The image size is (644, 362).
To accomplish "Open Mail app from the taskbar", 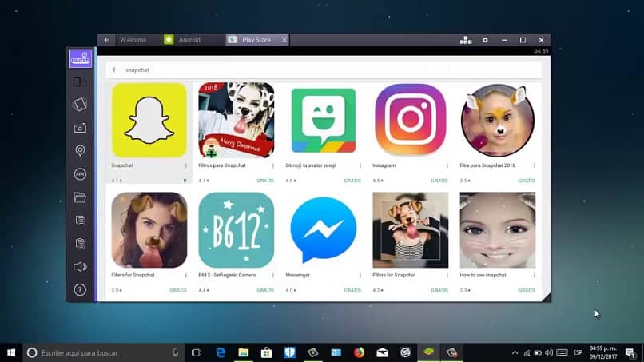I will click(x=383, y=352).
